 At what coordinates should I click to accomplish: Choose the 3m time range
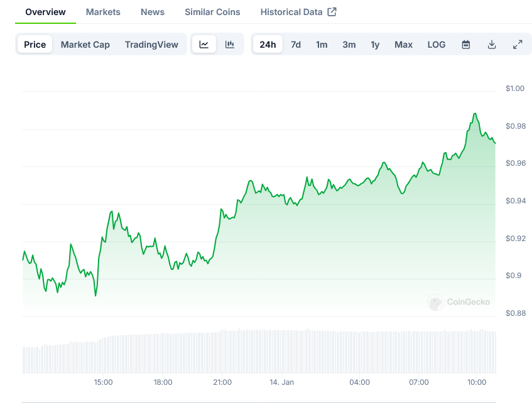click(349, 45)
